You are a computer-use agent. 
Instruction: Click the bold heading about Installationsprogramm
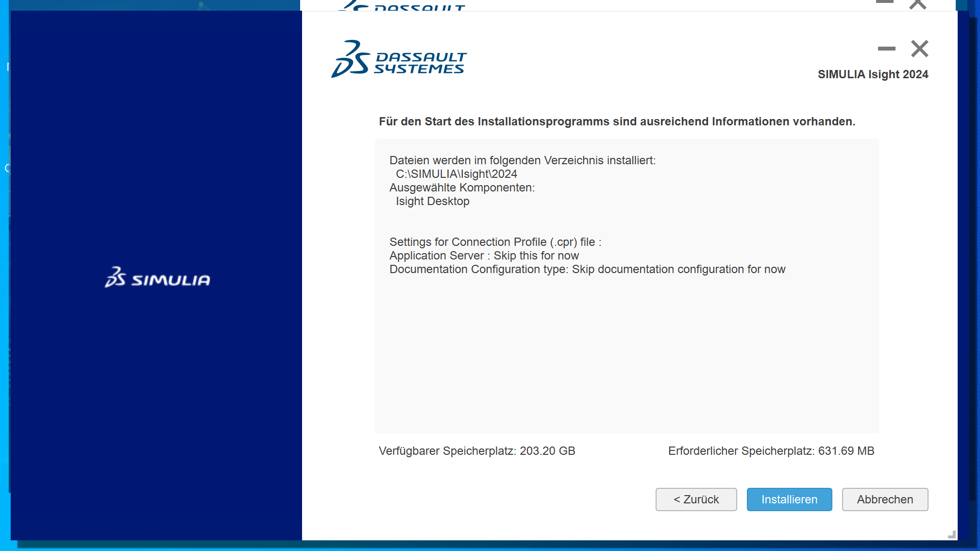point(617,121)
